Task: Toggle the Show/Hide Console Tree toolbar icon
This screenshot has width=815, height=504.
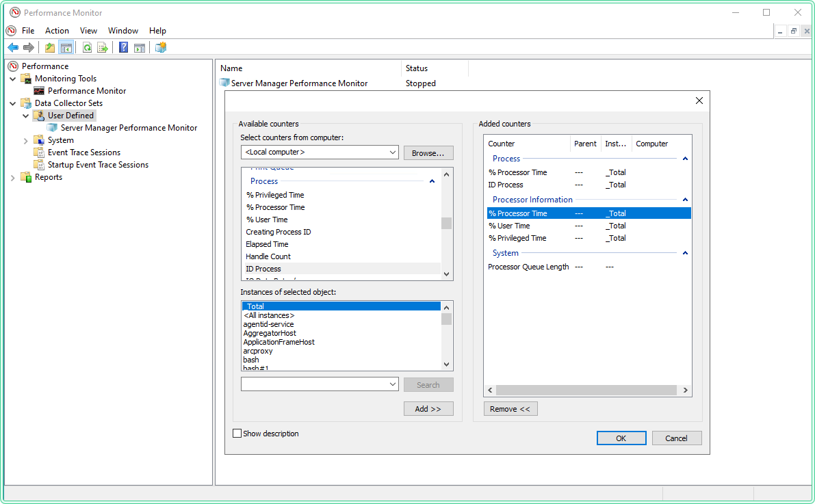Action: (x=66, y=48)
